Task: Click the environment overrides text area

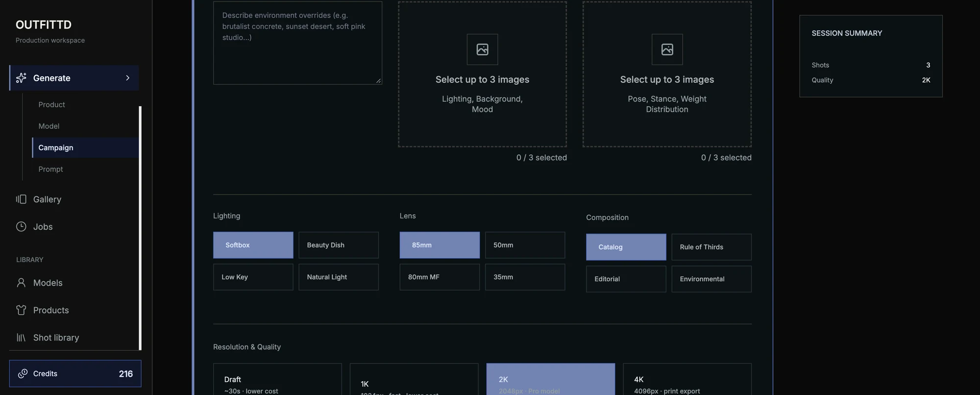Action: (297, 43)
